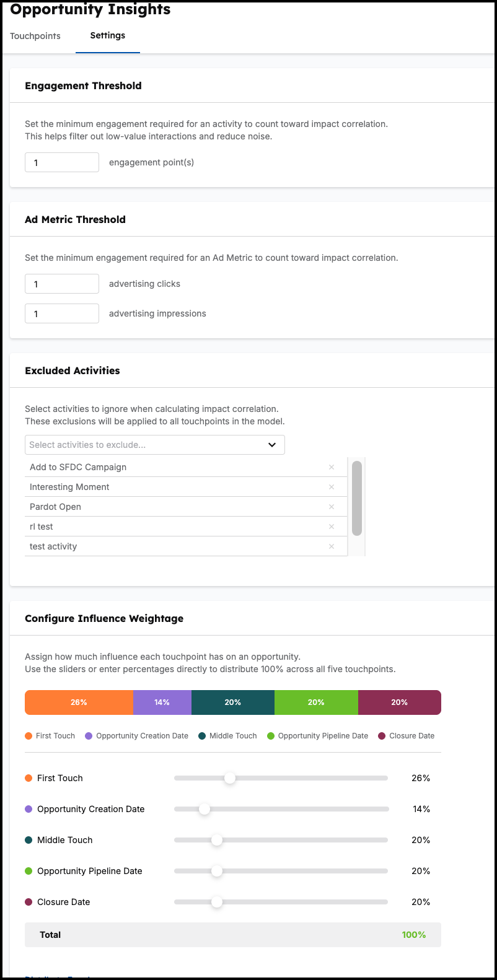Image resolution: width=497 pixels, height=980 pixels.
Task: Focus the advertising clicks input box
Action: [62, 284]
